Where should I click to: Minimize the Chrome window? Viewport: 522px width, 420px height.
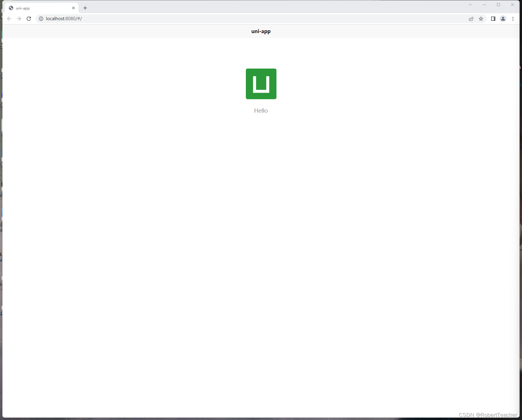point(484,5)
